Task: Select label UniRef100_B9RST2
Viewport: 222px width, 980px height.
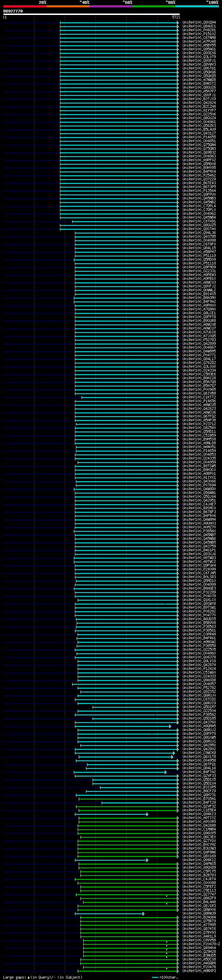Action: [x=199, y=84]
